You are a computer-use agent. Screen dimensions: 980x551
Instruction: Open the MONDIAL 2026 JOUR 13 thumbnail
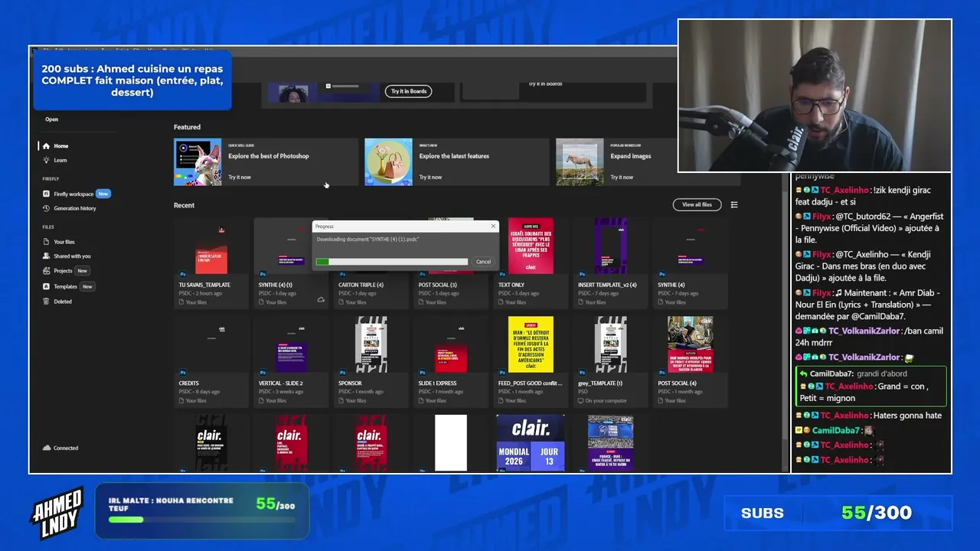(531, 443)
